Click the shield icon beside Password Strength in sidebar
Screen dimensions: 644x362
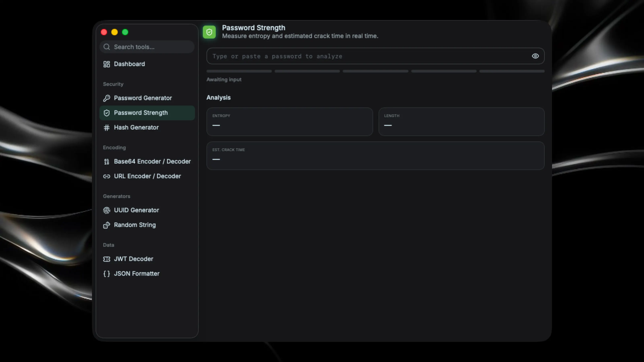tap(106, 113)
